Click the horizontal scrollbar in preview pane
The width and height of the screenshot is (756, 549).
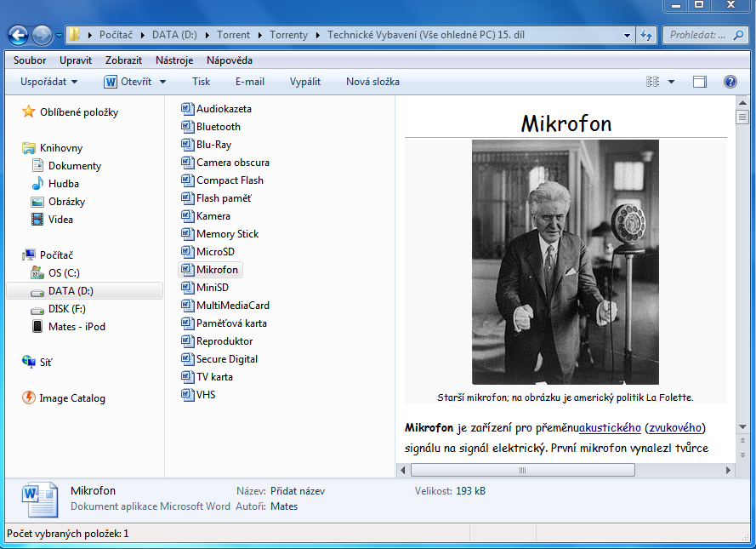click(521, 470)
